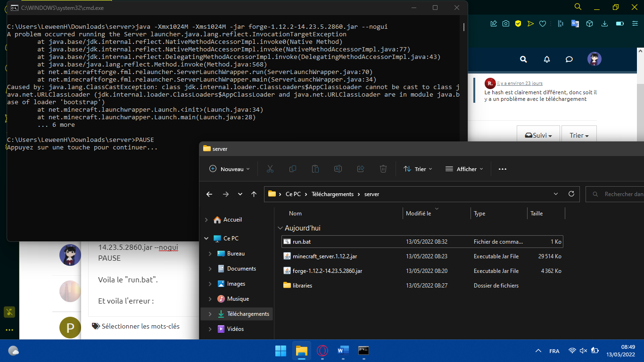Go up one folder level in Explorer
The width and height of the screenshot is (644, 362).
(254, 194)
